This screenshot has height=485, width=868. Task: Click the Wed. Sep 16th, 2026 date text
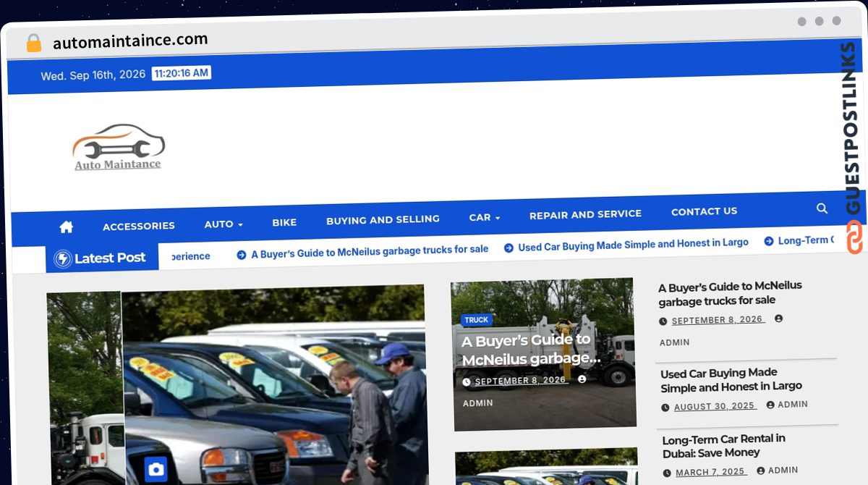point(93,75)
